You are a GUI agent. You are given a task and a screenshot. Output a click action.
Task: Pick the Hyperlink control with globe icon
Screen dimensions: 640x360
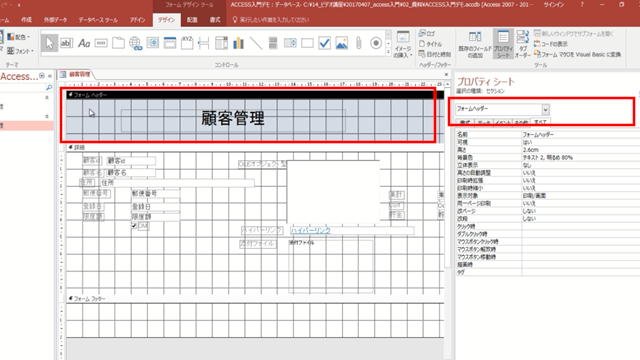(135, 43)
